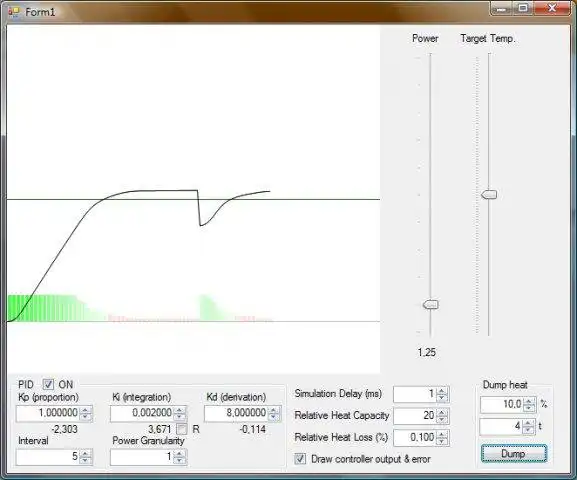The image size is (577, 480).
Task: Decrease Dump heat percent with down arrow
Action: (x=529, y=408)
